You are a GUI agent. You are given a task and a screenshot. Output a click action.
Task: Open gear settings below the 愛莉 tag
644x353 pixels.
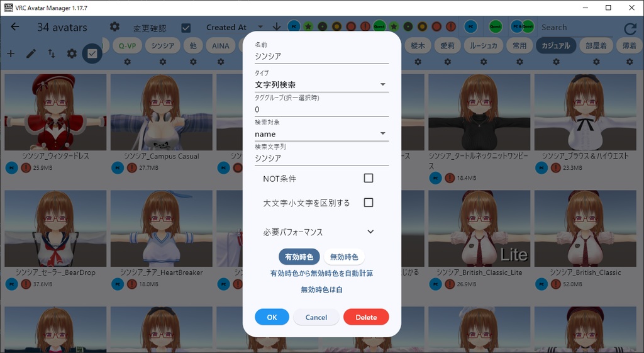447,62
